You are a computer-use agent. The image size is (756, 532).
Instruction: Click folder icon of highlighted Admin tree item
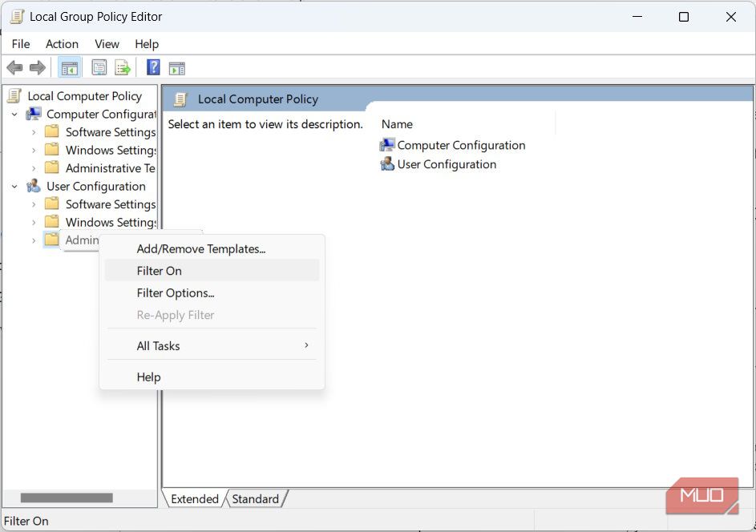pos(51,240)
